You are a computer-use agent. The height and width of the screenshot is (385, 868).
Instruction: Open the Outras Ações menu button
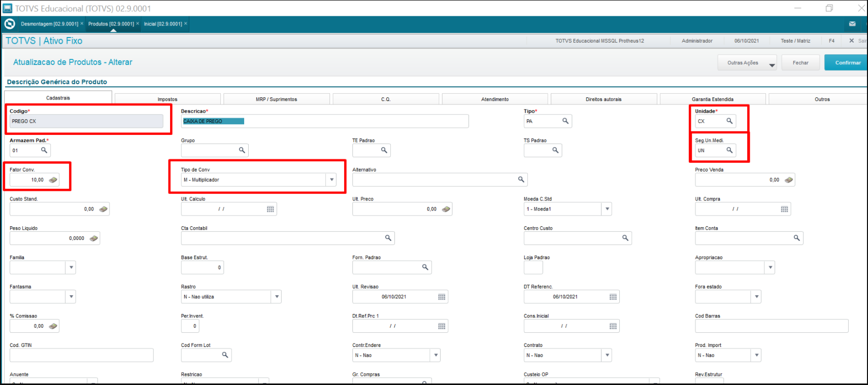[x=747, y=62]
